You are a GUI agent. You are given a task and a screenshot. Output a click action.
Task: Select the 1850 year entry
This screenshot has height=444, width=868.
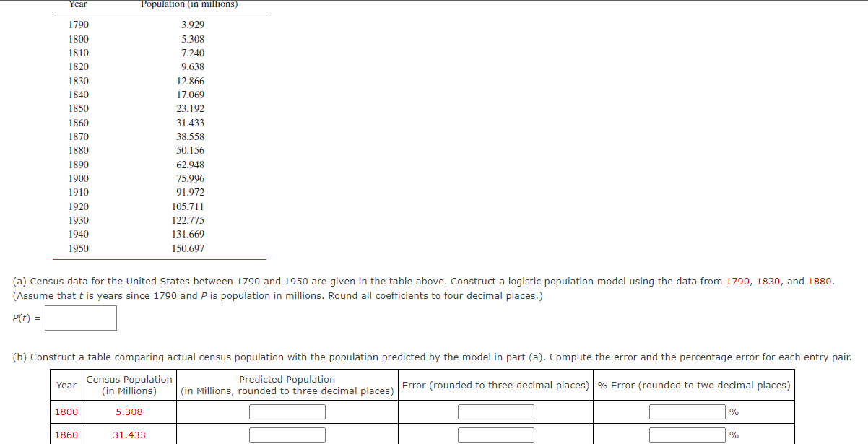coord(79,108)
